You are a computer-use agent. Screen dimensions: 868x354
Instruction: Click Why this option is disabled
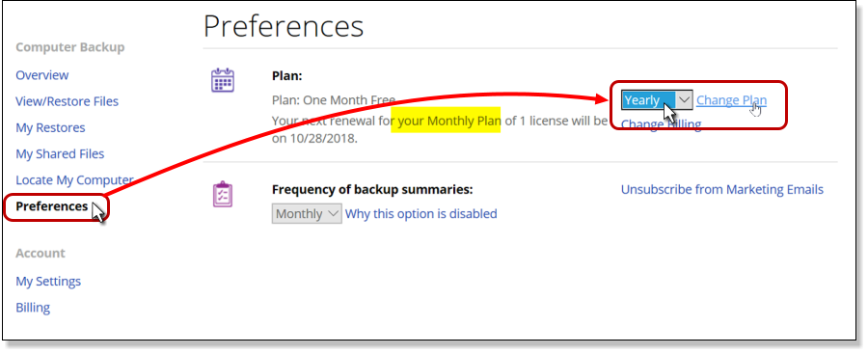(421, 214)
